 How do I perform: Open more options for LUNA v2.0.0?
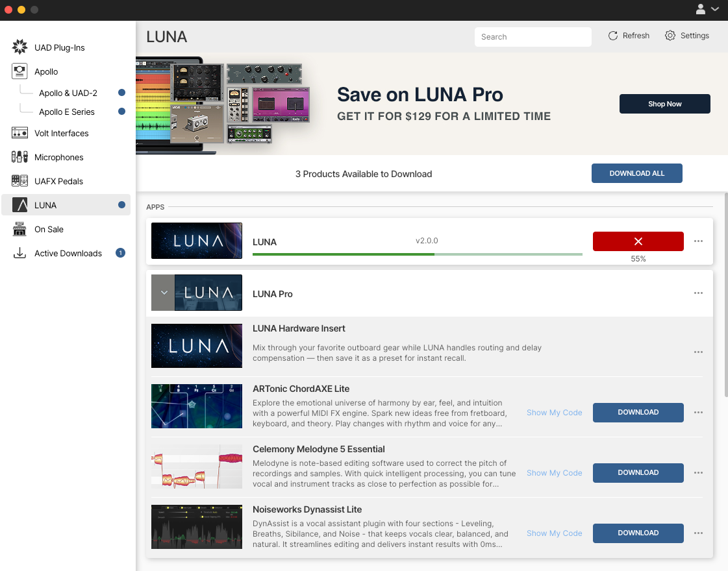tap(698, 241)
